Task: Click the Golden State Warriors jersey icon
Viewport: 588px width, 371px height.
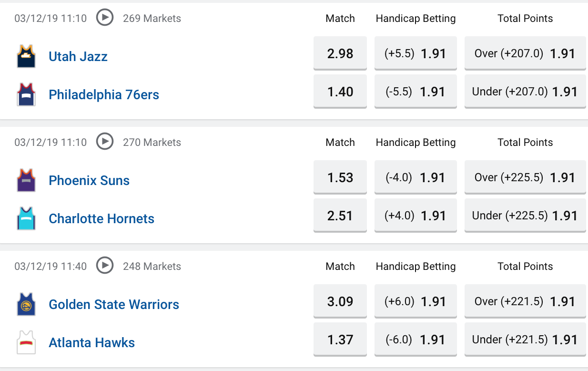Action: [x=26, y=304]
